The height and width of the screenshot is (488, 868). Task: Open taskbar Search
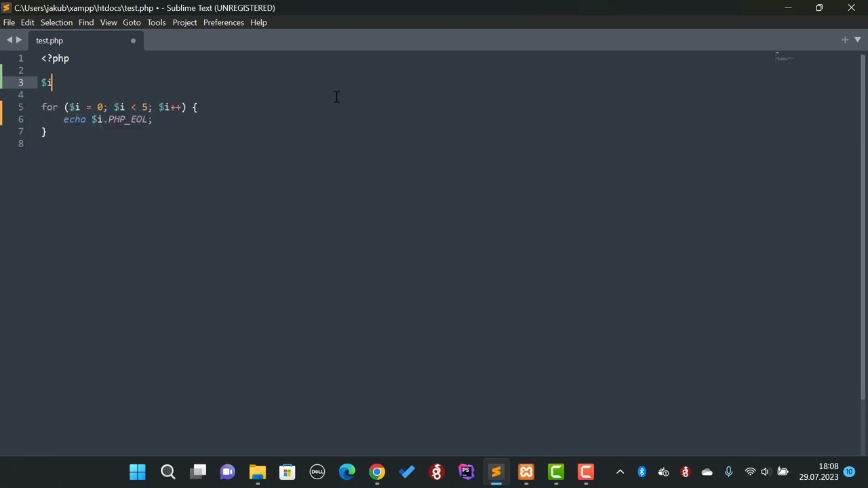tap(167, 472)
